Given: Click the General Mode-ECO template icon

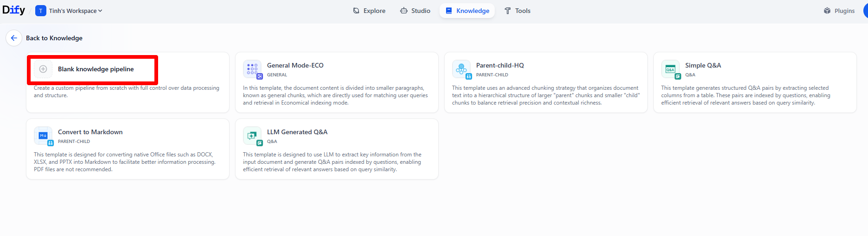Looking at the screenshot, I should 252,69.
